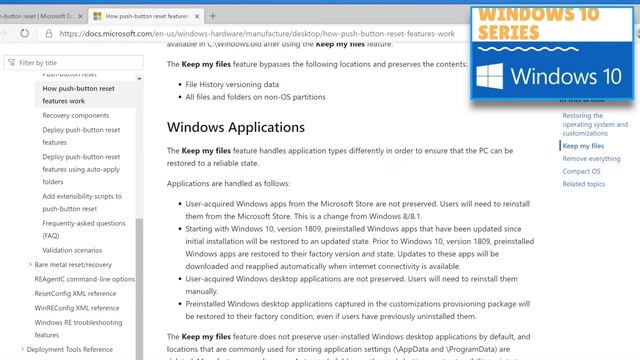
Task: Close the 'How push-button reset features' tab
Action: (197, 16)
